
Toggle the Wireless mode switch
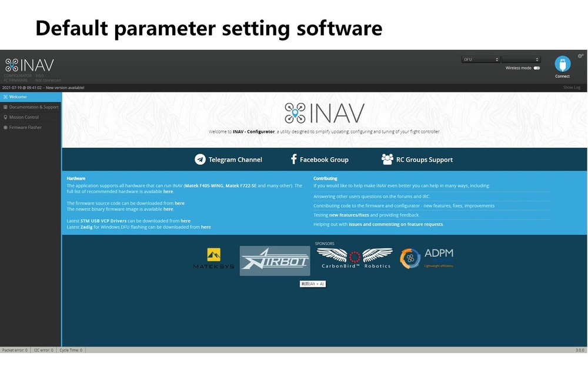(x=536, y=68)
